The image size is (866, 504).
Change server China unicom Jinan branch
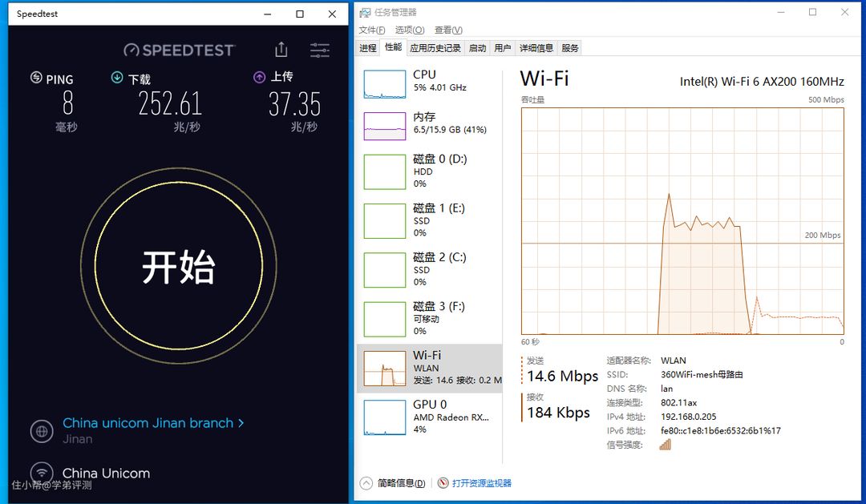(152, 423)
